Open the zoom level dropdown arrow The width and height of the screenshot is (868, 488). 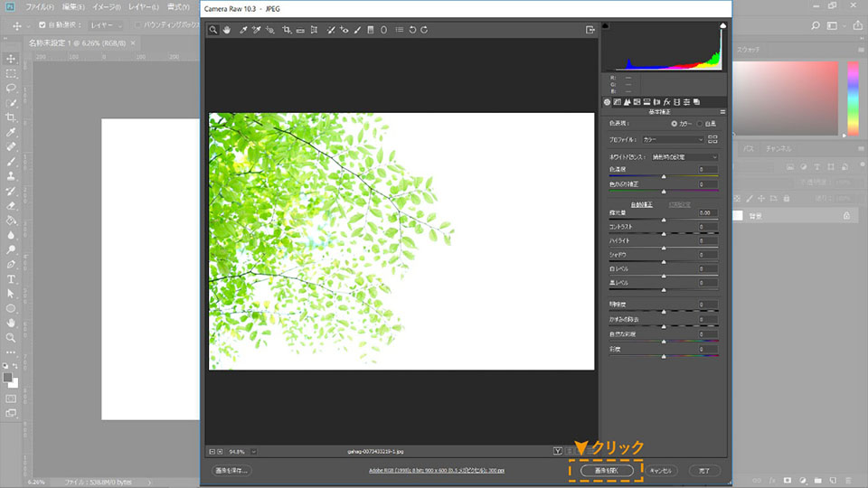tap(253, 452)
